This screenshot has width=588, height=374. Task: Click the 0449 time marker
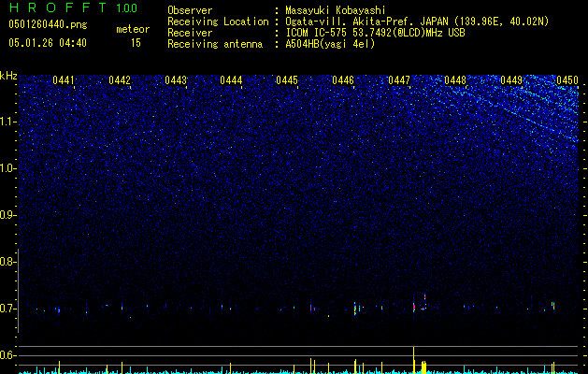tap(511, 79)
